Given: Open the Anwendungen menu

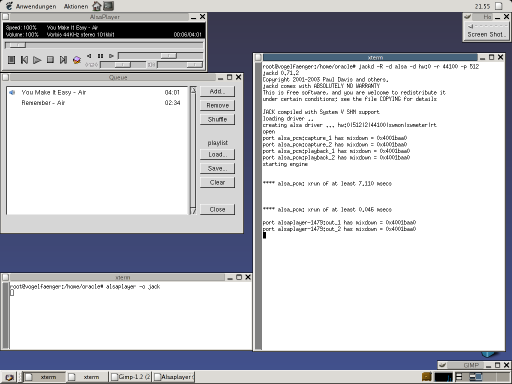Looking at the screenshot, I should pyautogui.click(x=36, y=6).
